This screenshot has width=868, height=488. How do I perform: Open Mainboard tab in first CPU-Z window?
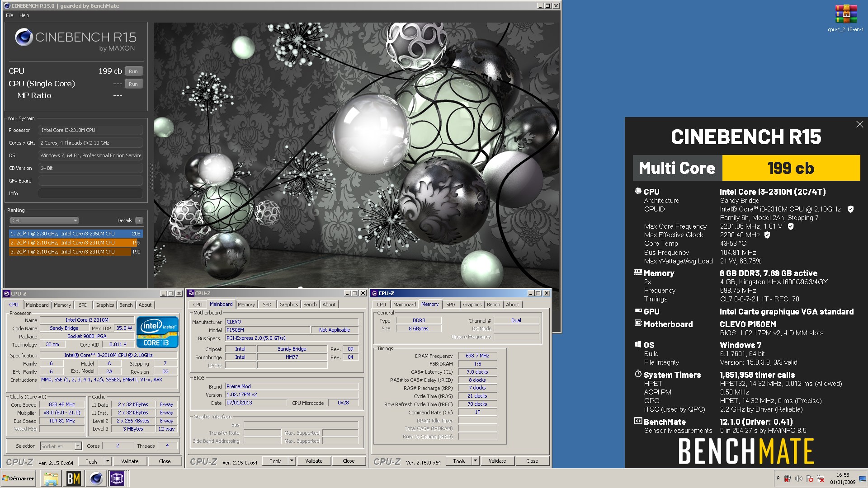pos(37,305)
